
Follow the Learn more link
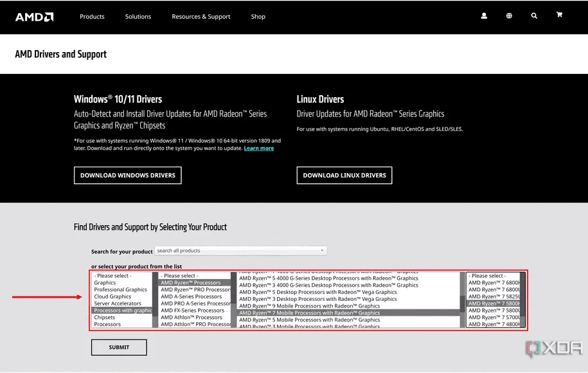coord(258,149)
